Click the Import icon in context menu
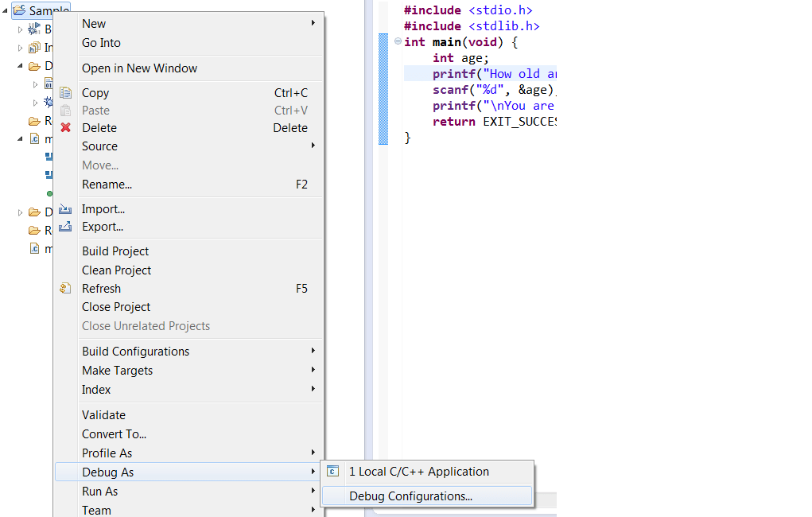This screenshot has width=812, height=517. 65,208
